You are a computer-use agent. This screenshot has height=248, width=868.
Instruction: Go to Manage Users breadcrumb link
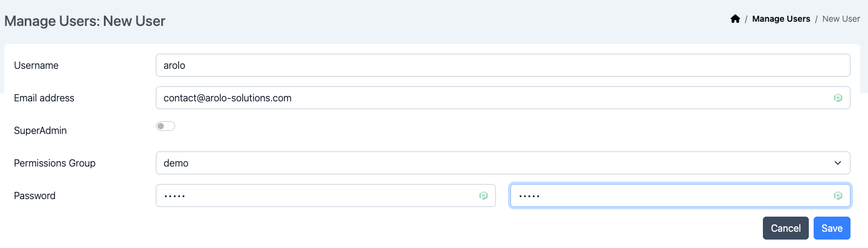[781, 19]
